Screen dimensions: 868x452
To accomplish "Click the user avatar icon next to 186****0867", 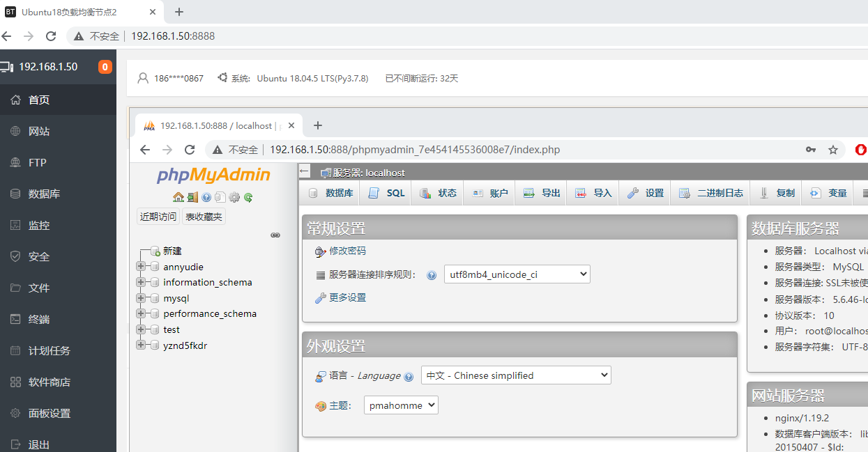I will (144, 78).
